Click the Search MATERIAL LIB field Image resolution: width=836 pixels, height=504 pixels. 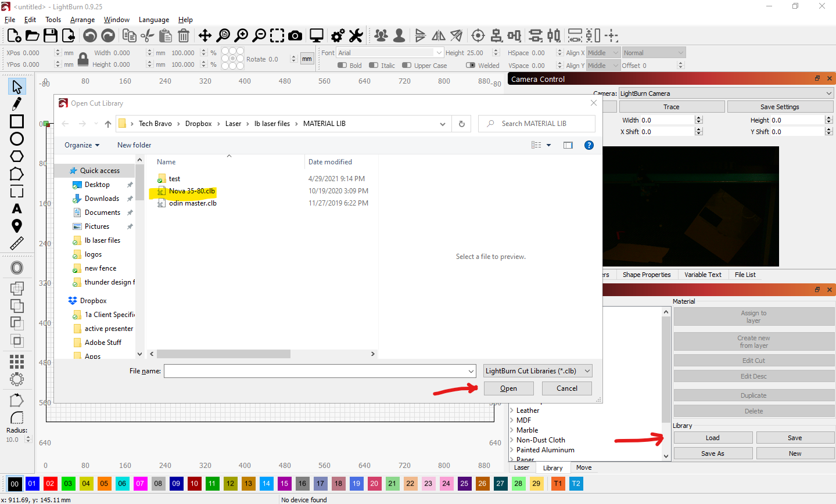(x=537, y=124)
